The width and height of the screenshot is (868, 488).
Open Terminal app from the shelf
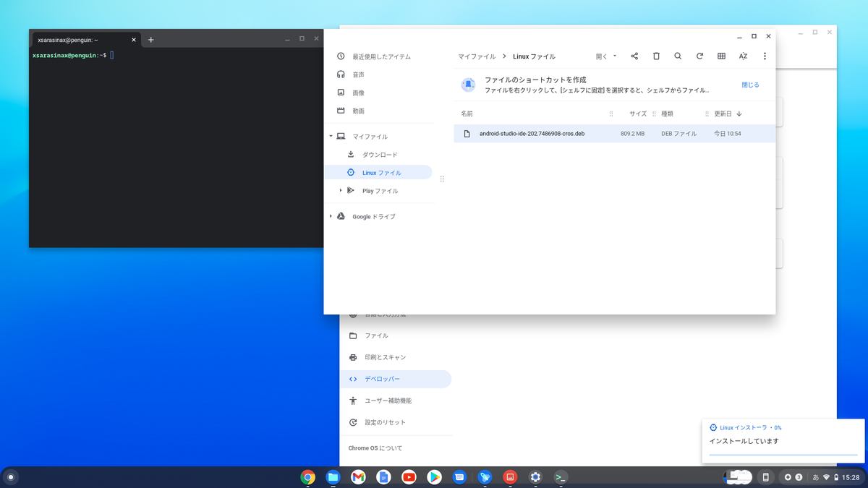coord(560,477)
